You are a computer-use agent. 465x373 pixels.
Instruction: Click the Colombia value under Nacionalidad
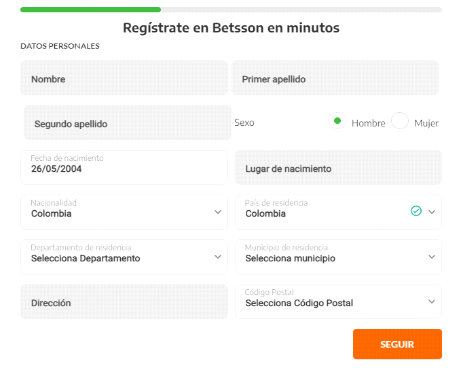point(51,214)
